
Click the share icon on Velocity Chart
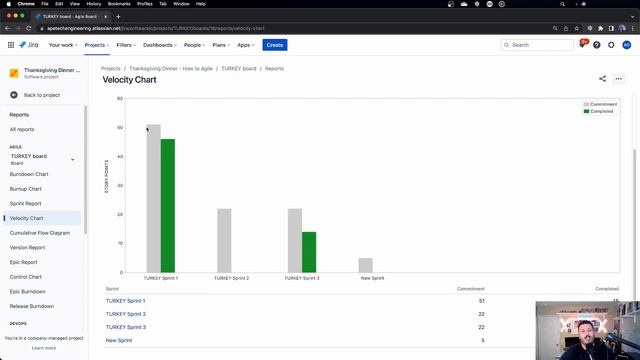point(602,79)
